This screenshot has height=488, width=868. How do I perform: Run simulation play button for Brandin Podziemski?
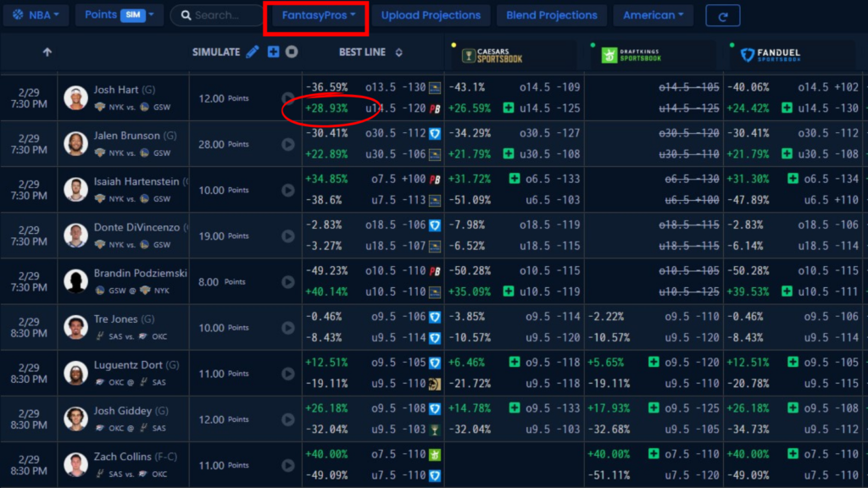(x=288, y=282)
